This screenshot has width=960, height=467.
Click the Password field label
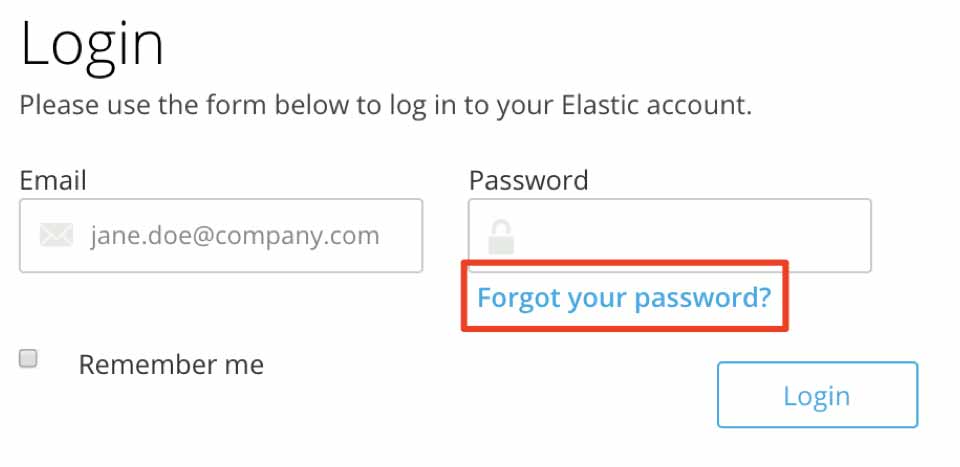click(528, 181)
